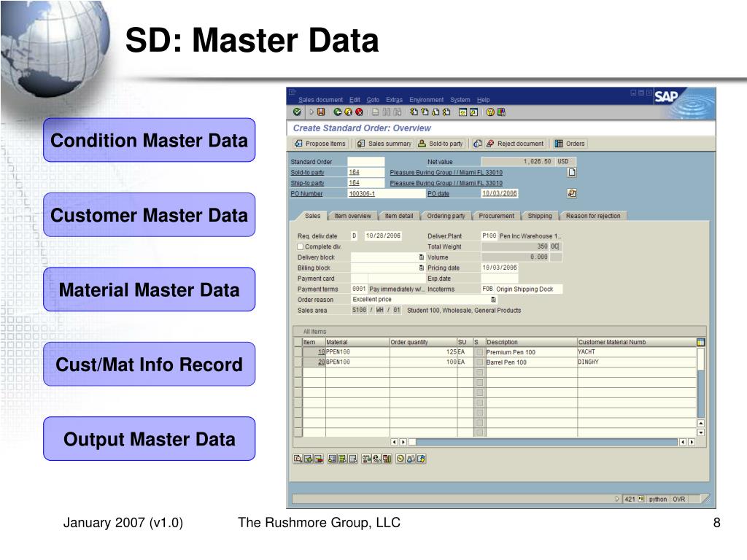Click the Cust/Mat Info Record box on slide
Image resolution: width=747 pixels, height=560 pixels.
(x=149, y=365)
